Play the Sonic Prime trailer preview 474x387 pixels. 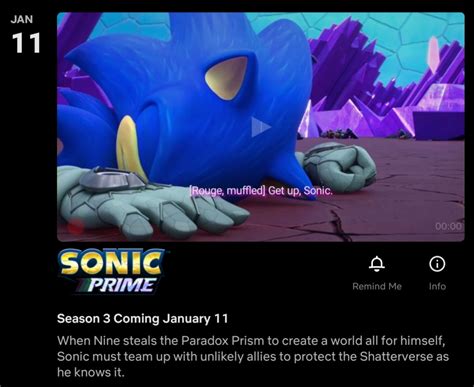[x=260, y=127]
